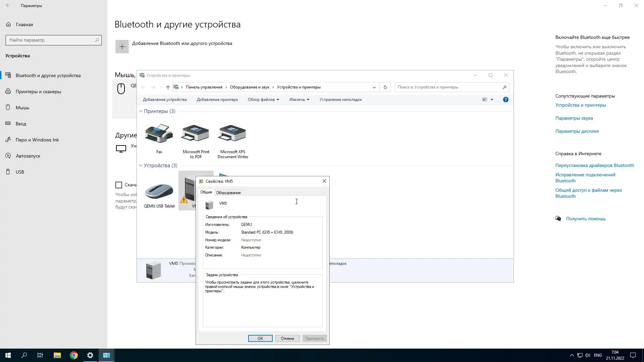The width and height of the screenshot is (644, 362).
Task: Open Chrome from the taskbar
Action: tap(74, 355)
